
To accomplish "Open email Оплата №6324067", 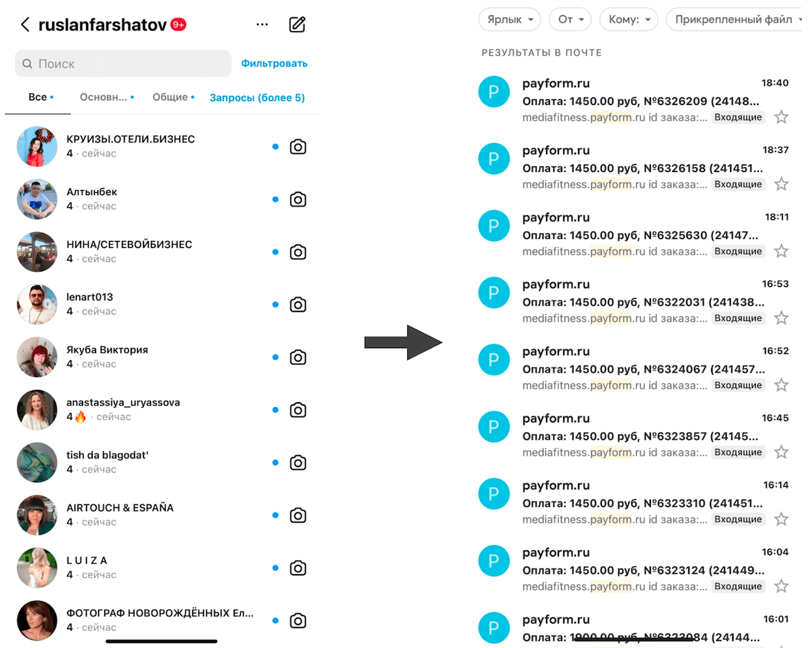I will (644, 369).
